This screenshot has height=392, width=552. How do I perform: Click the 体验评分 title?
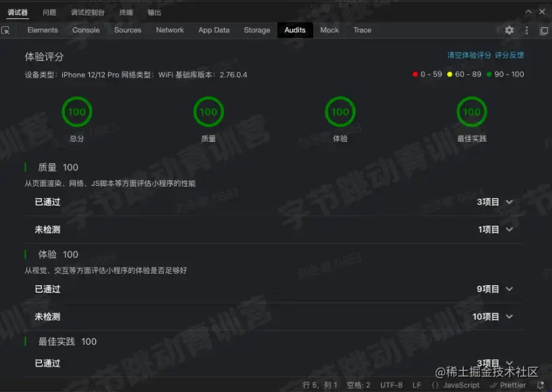point(44,57)
